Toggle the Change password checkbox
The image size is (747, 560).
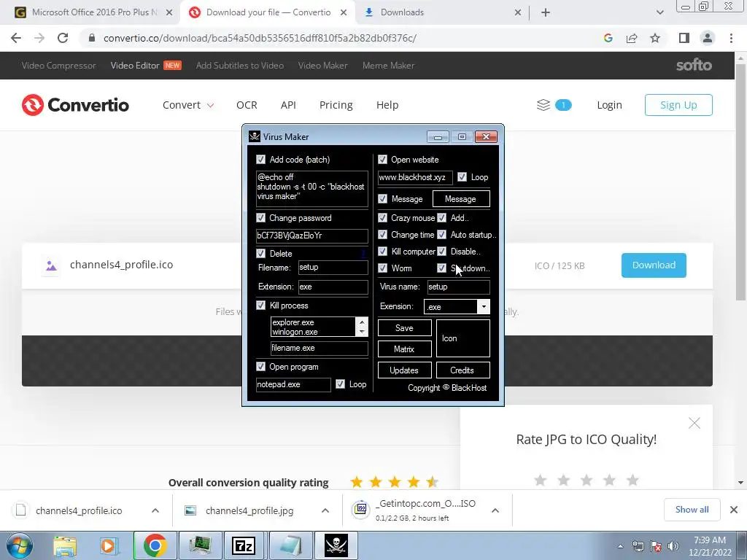[260, 217]
